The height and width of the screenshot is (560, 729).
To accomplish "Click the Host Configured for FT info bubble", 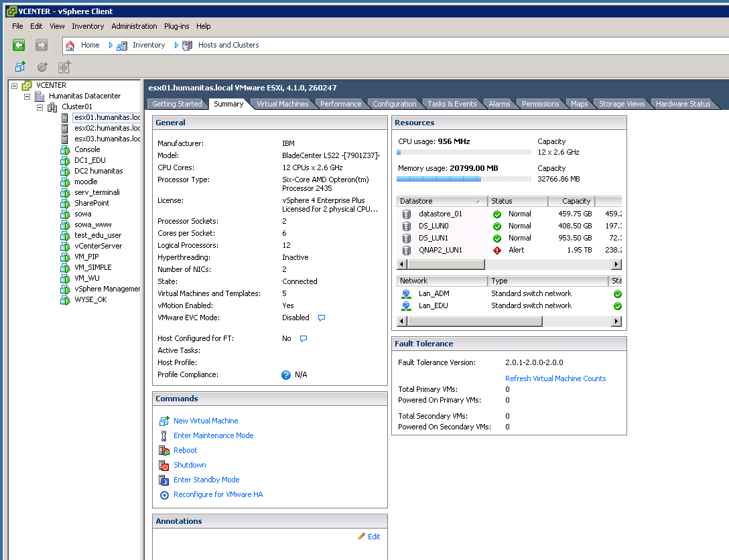I will [x=303, y=339].
